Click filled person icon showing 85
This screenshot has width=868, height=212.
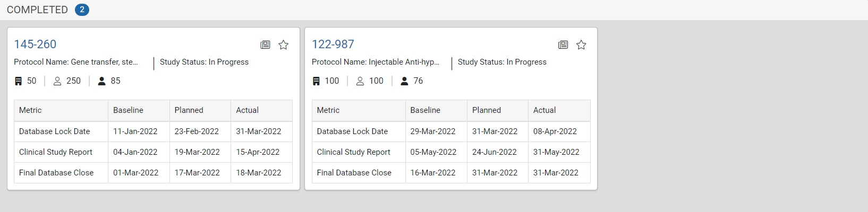point(102,81)
